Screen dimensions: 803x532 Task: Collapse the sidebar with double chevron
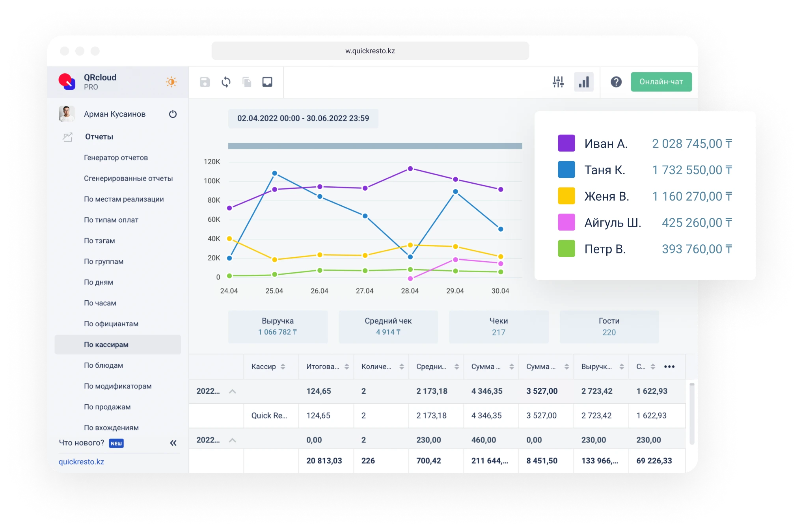tap(173, 443)
